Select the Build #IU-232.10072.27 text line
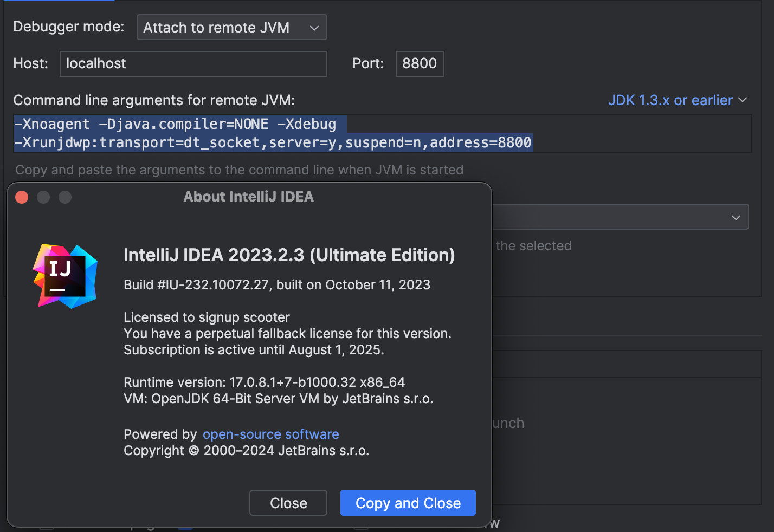 pos(276,285)
